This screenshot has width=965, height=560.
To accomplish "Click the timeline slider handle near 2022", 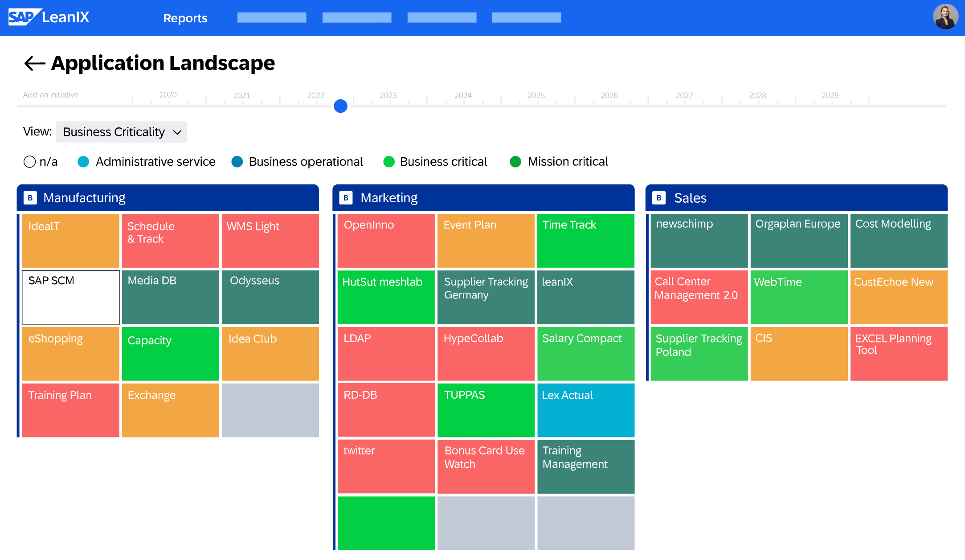I will [340, 106].
